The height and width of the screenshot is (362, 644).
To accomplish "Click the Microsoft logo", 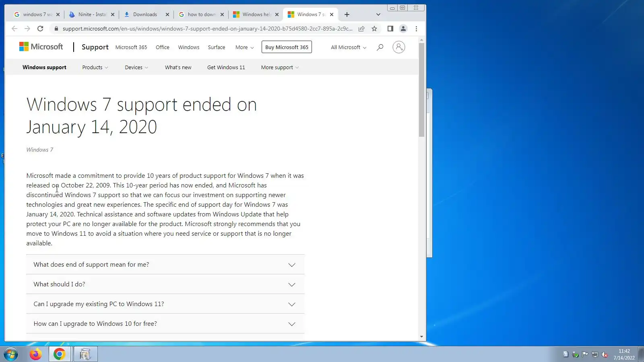I will 41,47.
